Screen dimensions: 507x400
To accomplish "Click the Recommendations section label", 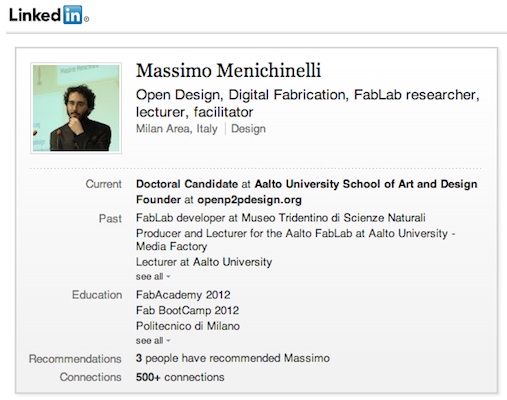I will coord(75,359).
